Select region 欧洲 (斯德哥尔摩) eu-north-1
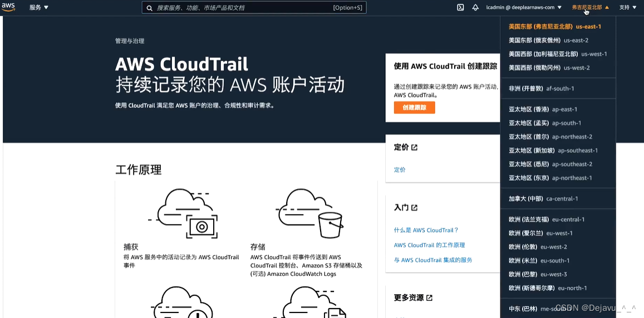 [548, 288]
